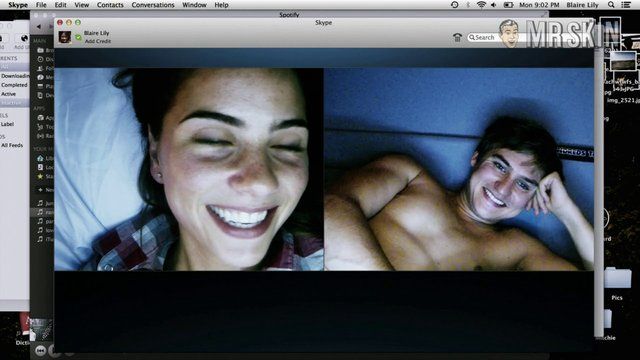Open the Contacts menu
The image size is (640, 360).
pyautogui.click(x=110, y=5)
